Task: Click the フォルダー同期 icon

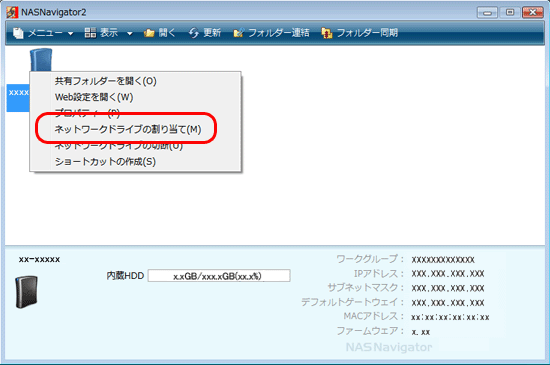Action: tap(327, 33)
